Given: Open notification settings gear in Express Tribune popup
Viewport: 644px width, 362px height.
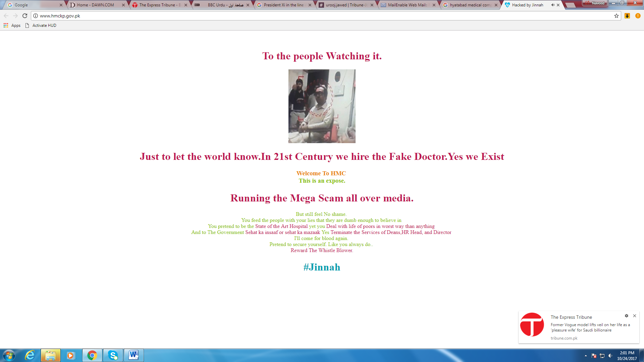Looking at the screenshot, I should (x=627, y=316).
